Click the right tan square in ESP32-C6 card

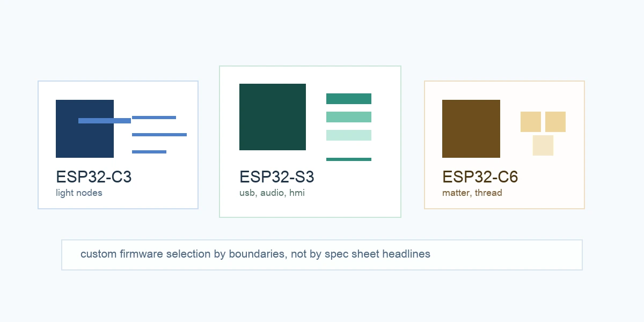[555, 122]
